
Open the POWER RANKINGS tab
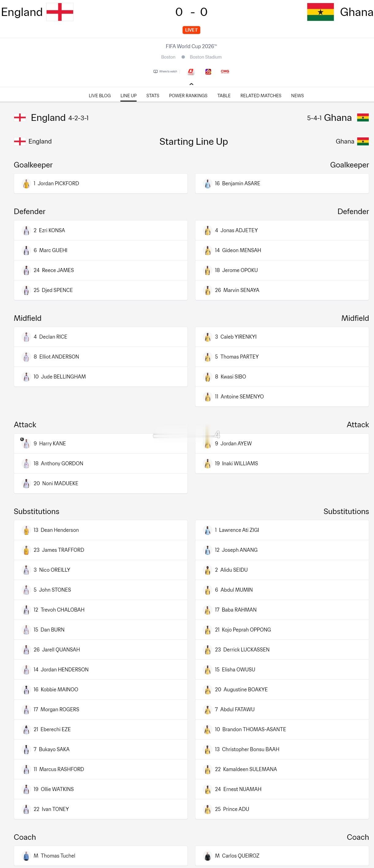[x=188, y=96]
